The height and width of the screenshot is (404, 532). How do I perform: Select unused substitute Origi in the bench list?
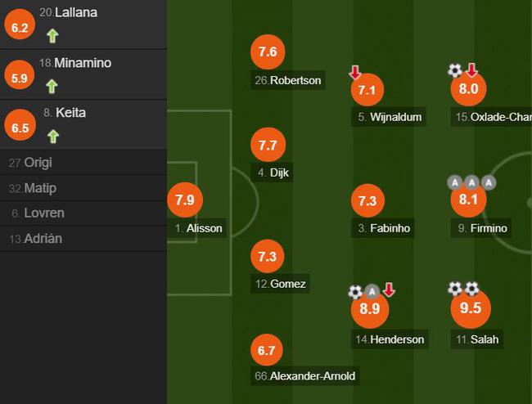tap(83, 163)
